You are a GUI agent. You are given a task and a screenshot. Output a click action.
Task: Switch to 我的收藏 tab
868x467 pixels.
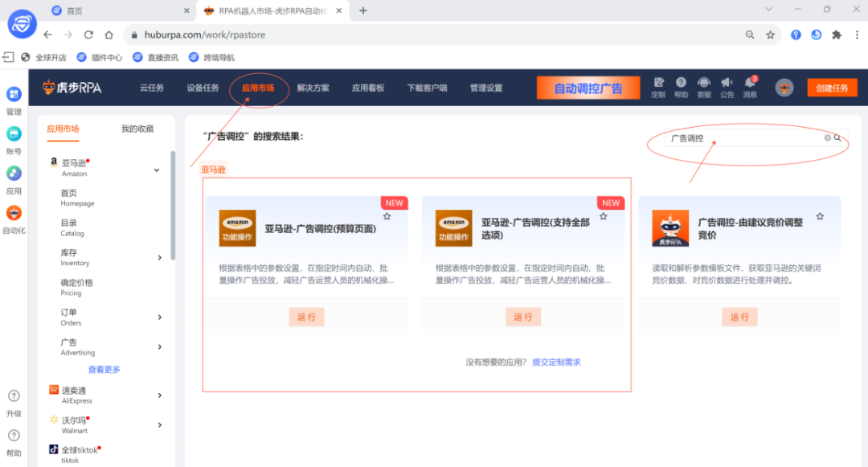137,129
